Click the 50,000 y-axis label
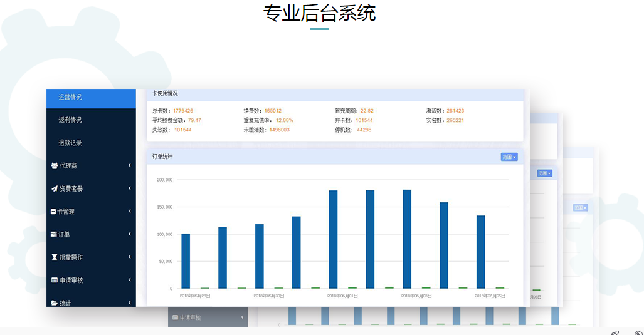 [x=166, y=261]
